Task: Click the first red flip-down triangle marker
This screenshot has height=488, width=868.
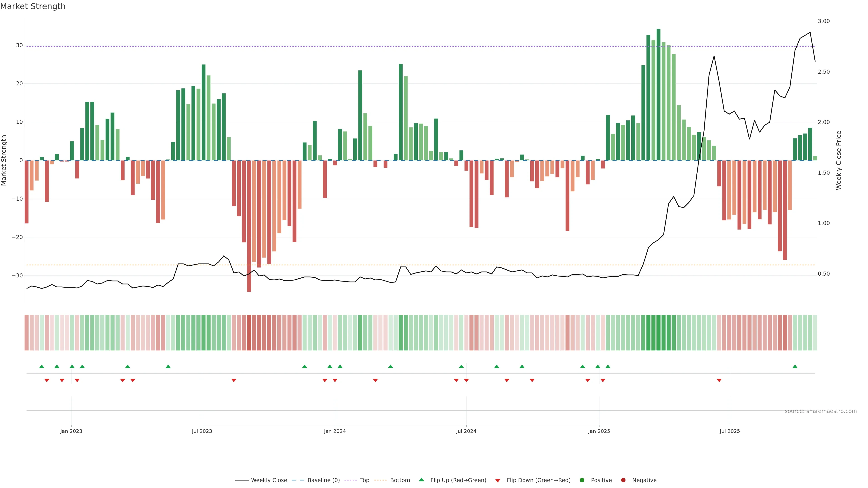Action: pyautogui.click(x=47, y=380)
